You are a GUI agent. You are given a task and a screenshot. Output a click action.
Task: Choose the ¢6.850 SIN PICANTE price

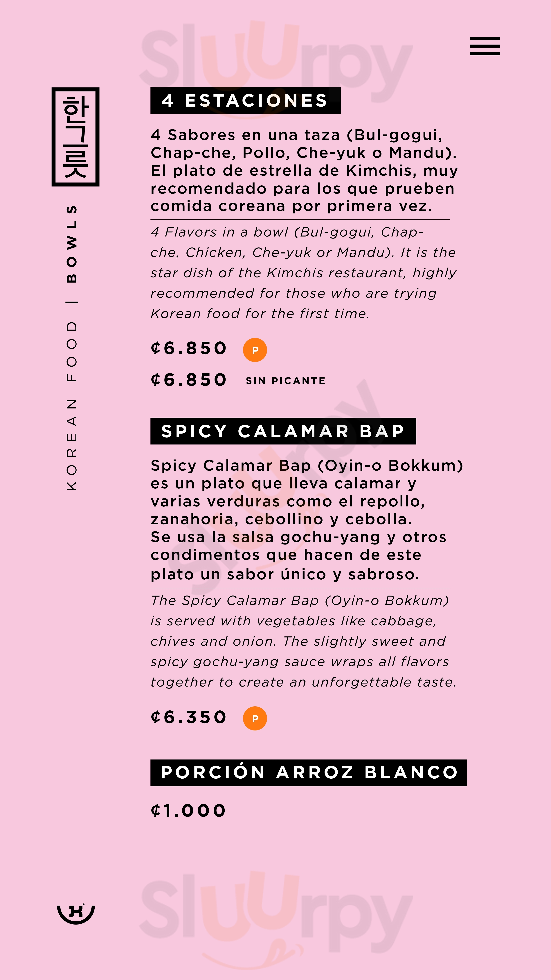(189, 380)
